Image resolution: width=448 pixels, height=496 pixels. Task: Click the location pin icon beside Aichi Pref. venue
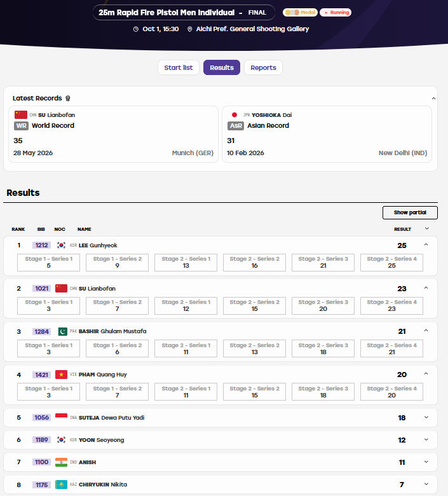190,29
